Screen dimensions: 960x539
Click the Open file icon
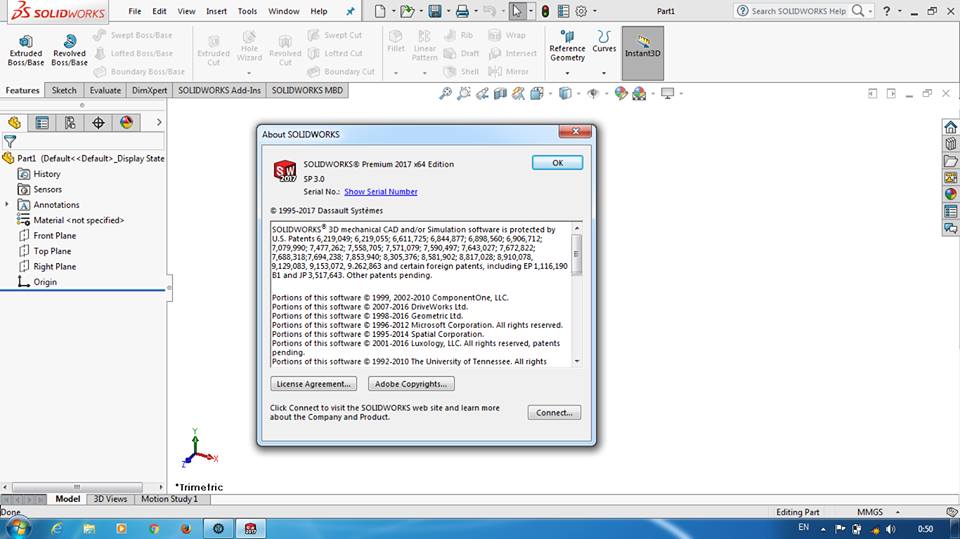coord(407,11)
